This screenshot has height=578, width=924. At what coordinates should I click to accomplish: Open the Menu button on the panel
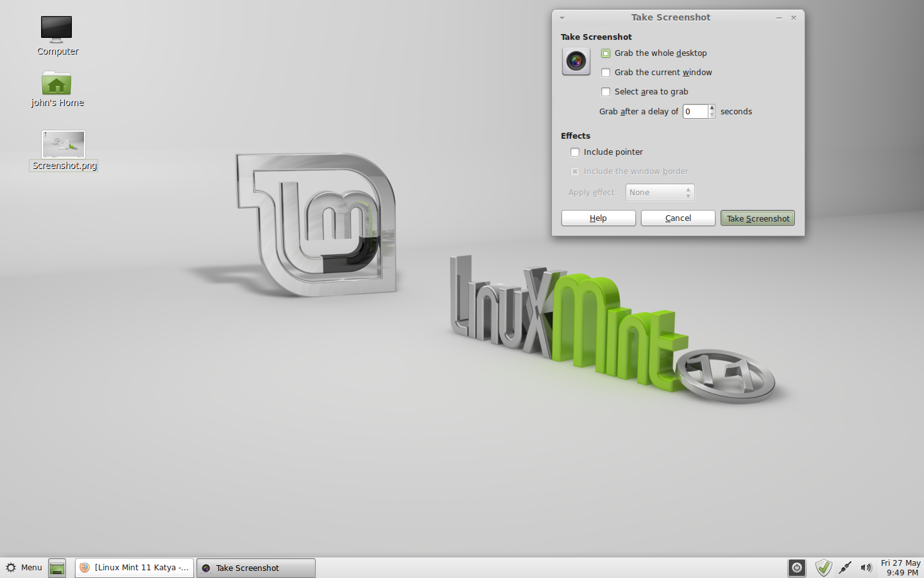point(24,568)
